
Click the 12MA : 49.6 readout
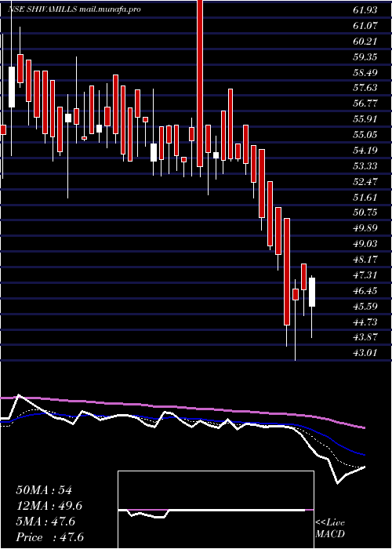50,506
